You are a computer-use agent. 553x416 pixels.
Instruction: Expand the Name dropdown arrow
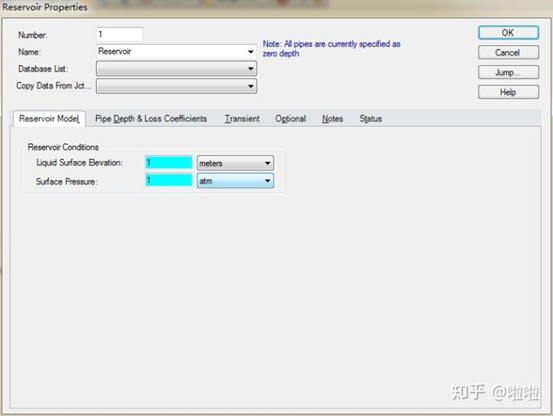click(250, 52)
